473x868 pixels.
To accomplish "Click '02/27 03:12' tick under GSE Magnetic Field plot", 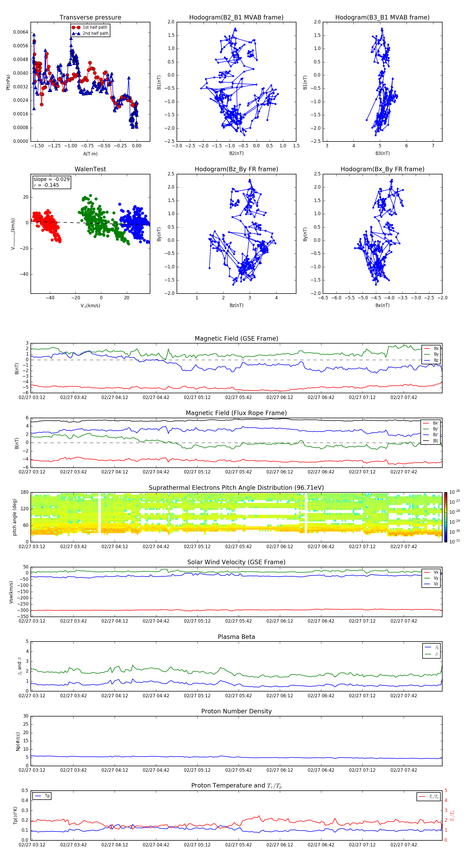I will (32, 398).
